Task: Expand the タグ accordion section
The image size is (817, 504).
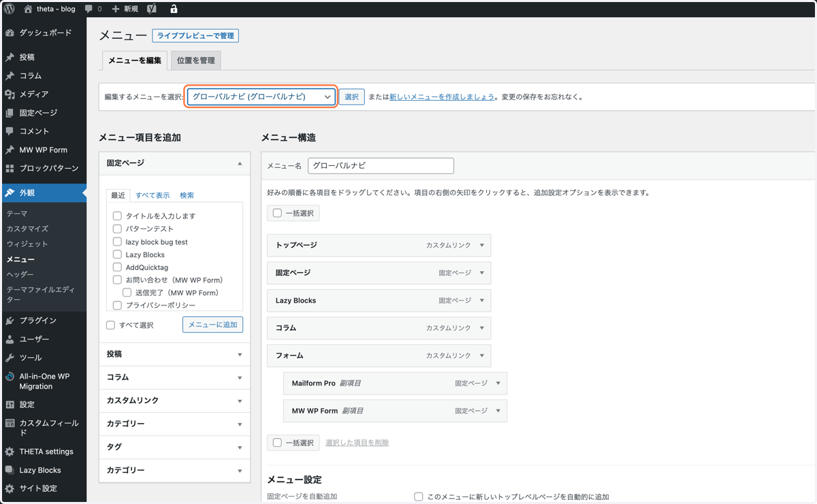Action: 174,447
